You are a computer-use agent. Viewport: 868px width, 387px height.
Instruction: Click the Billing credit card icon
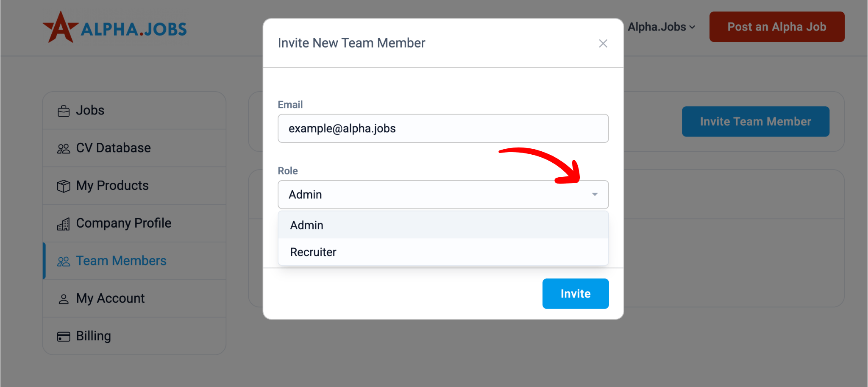[64, 337]
